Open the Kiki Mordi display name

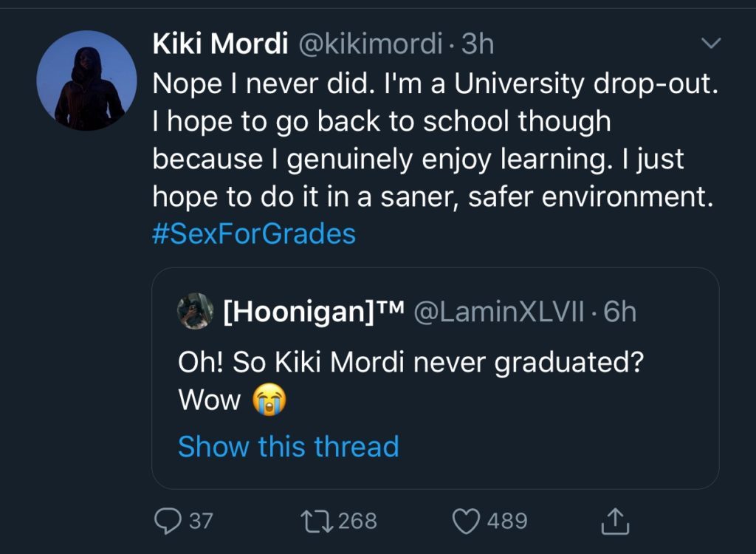[220, 45]
